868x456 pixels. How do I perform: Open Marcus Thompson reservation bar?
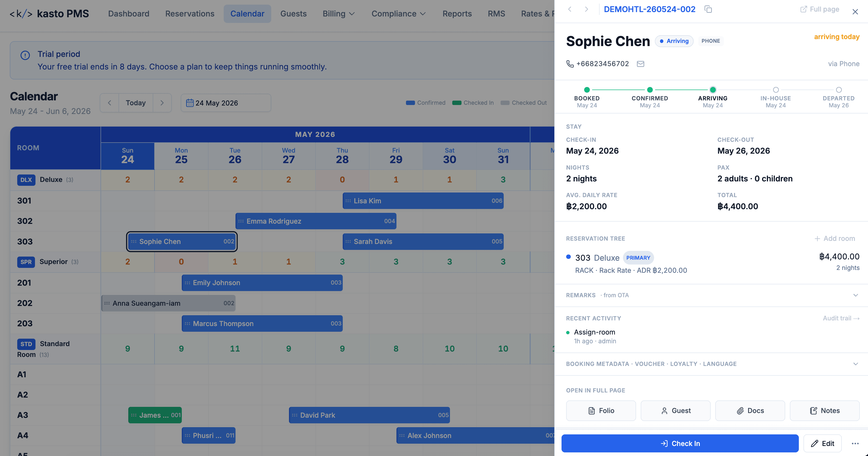(x=262, y=323)
